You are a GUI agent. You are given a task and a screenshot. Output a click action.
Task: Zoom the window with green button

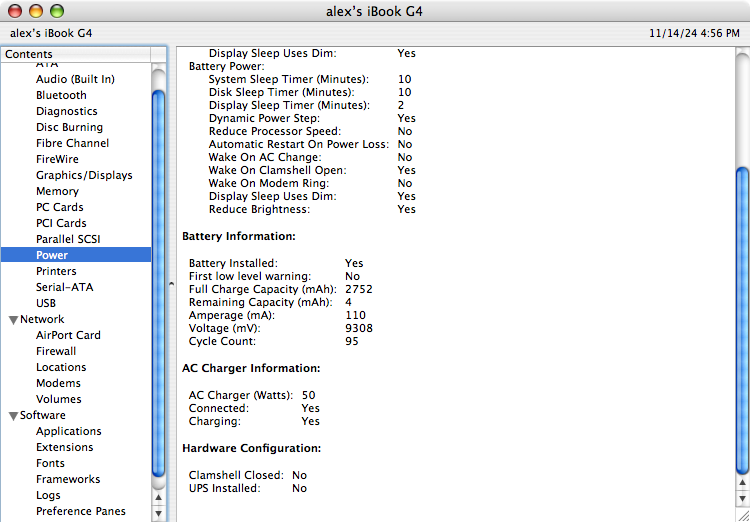point(57,11)
